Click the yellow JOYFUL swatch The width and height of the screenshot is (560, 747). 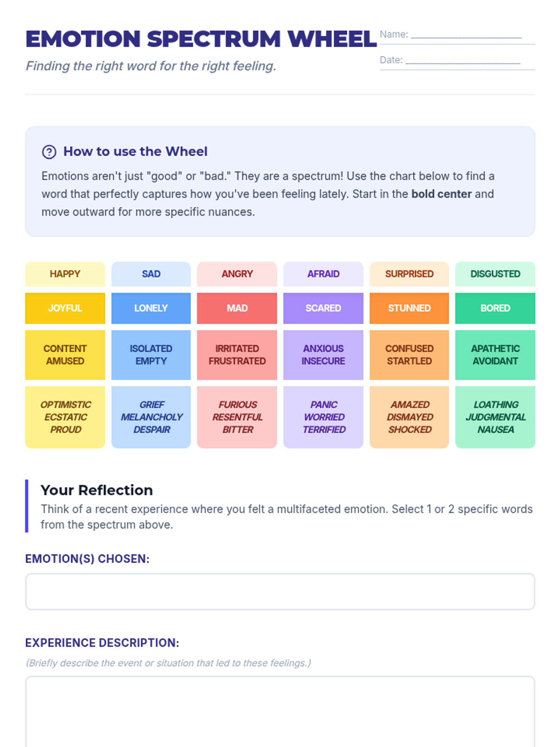click(x=65, y=308)
